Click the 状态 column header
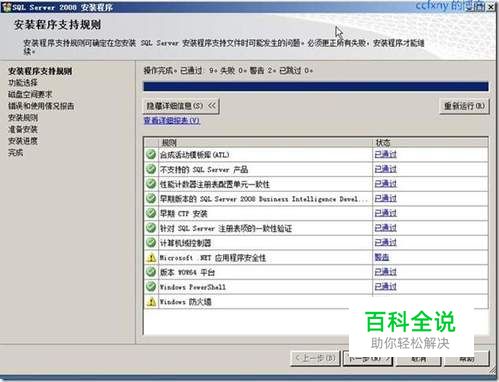 430,143
